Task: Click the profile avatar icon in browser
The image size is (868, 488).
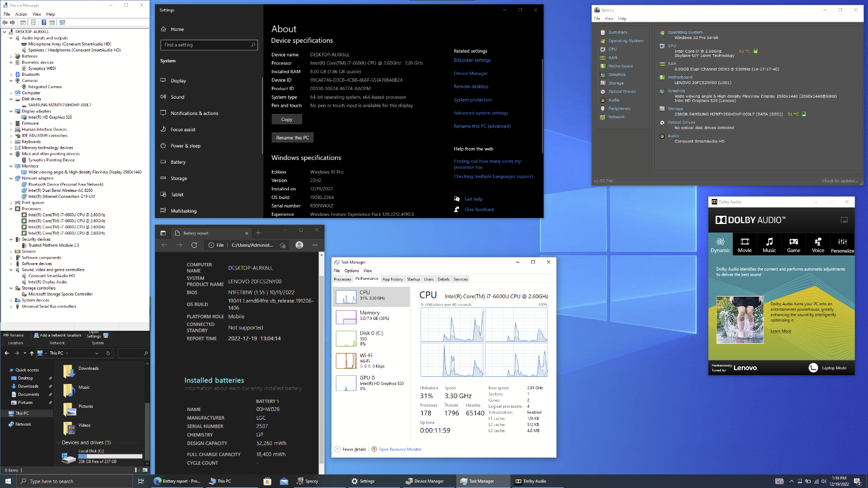Action: pyautogui.click(x=299, y=245)
